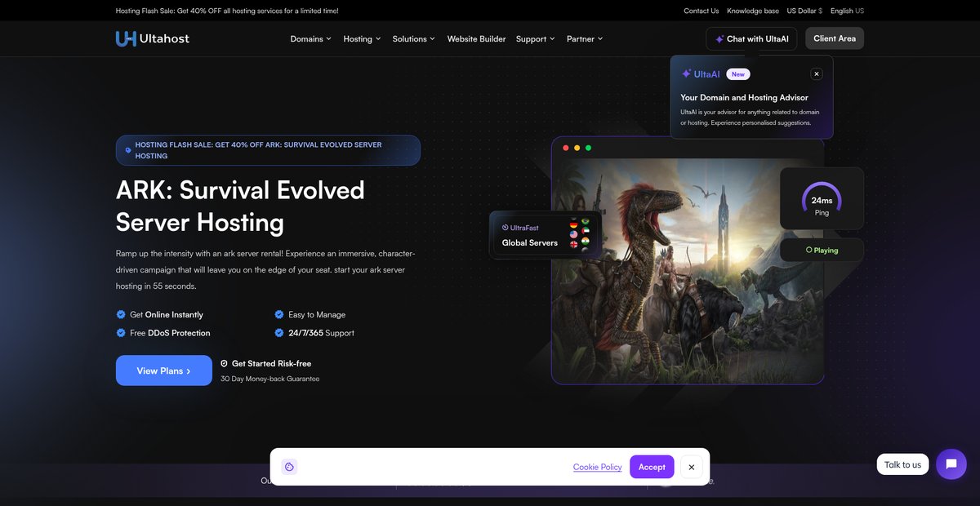Click the tag icon in flash sale banner
Image resolution: width=980 pixels, height=506 pixels.
[128, 150]
